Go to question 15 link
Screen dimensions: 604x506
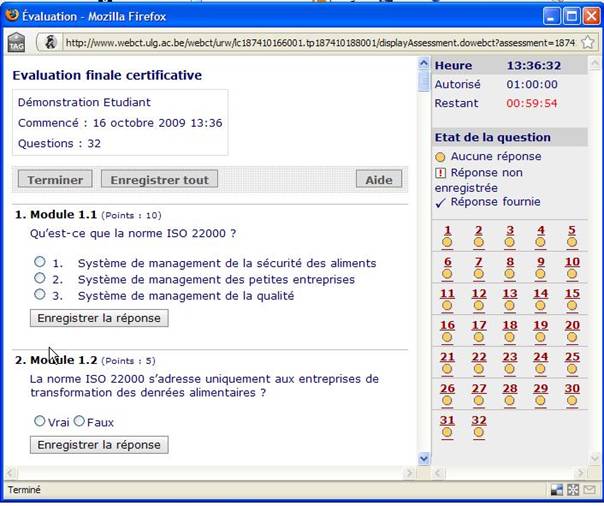[572, 294]
